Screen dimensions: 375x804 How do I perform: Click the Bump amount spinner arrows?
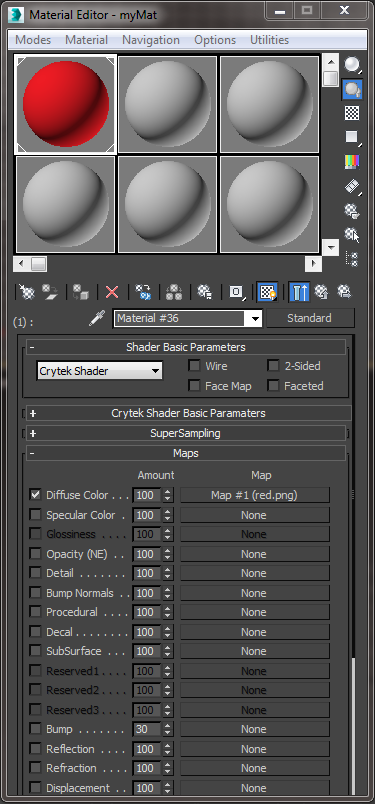tap(168, 729)
